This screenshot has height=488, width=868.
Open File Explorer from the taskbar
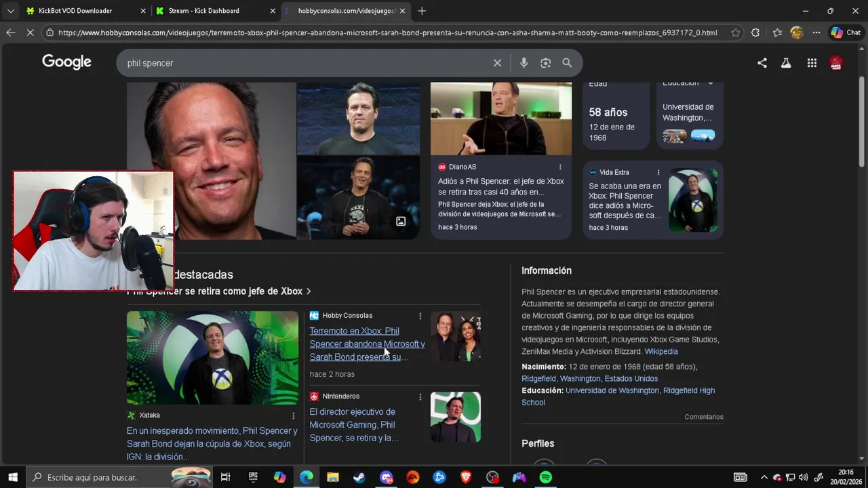333,477
